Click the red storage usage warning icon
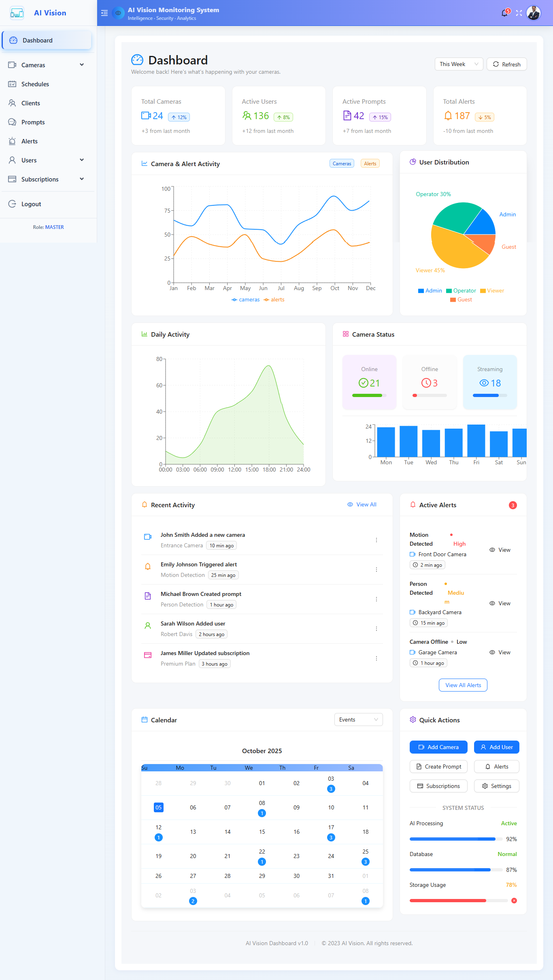 [514, 901]
